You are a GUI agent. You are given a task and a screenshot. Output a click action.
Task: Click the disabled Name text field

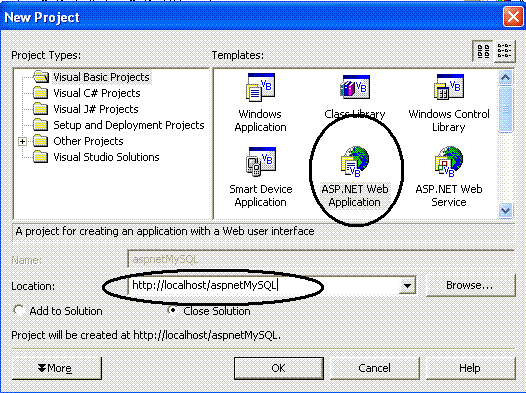[x=321, y=259]
